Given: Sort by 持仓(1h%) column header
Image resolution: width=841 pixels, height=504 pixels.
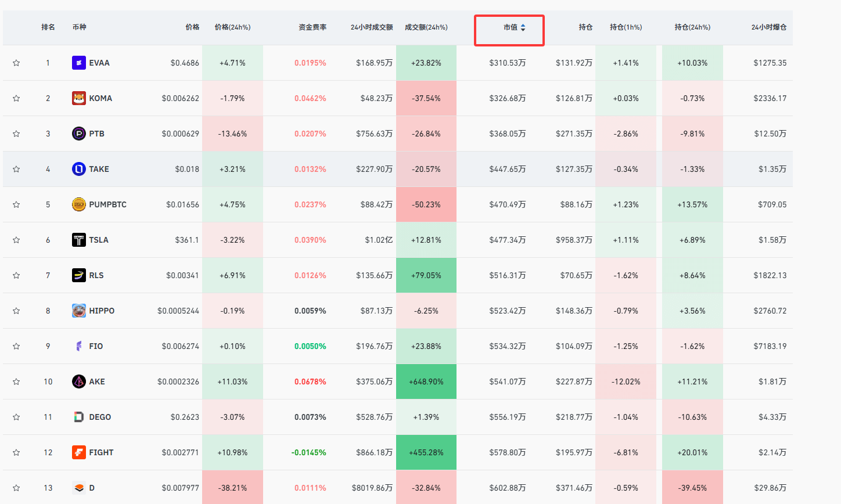Looking at the screenshot, I should pos(626,27).
